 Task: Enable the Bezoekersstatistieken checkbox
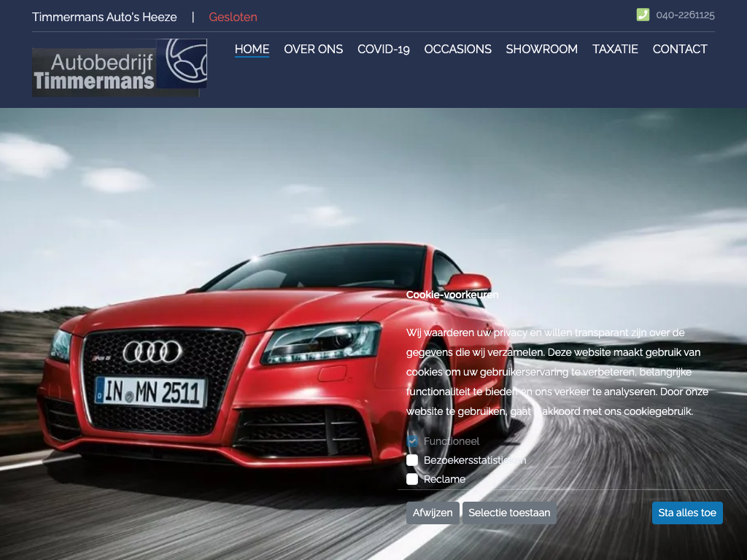tap(412, 460)
